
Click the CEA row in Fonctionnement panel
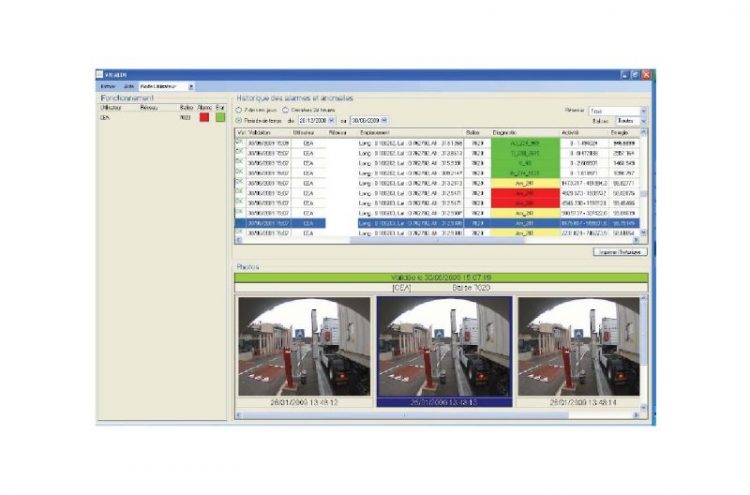(163, 117)
